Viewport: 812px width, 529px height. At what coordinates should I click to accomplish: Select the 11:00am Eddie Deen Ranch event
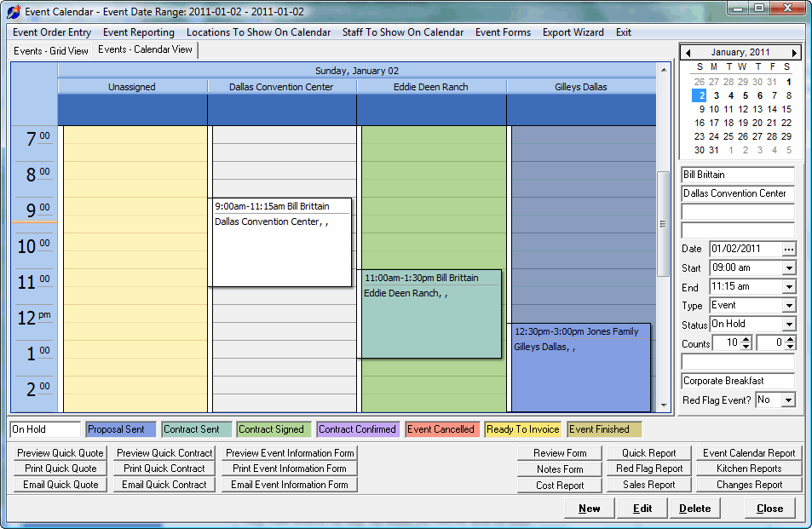[x=431, y=313]
